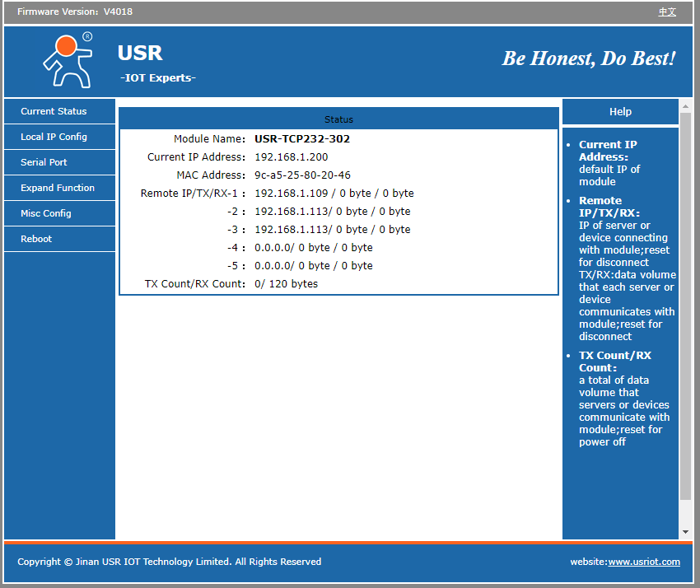700x588 pixels.
Task: Visit the www.usriot.com website link
Action: tap(644, 562)
